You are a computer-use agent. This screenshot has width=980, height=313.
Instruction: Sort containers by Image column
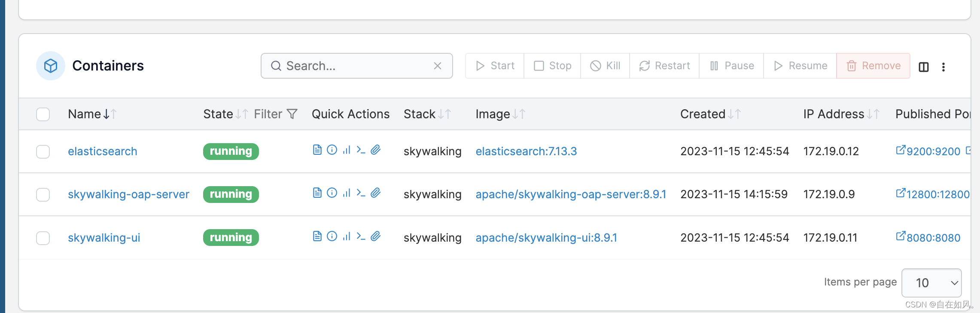click(500, 114)
